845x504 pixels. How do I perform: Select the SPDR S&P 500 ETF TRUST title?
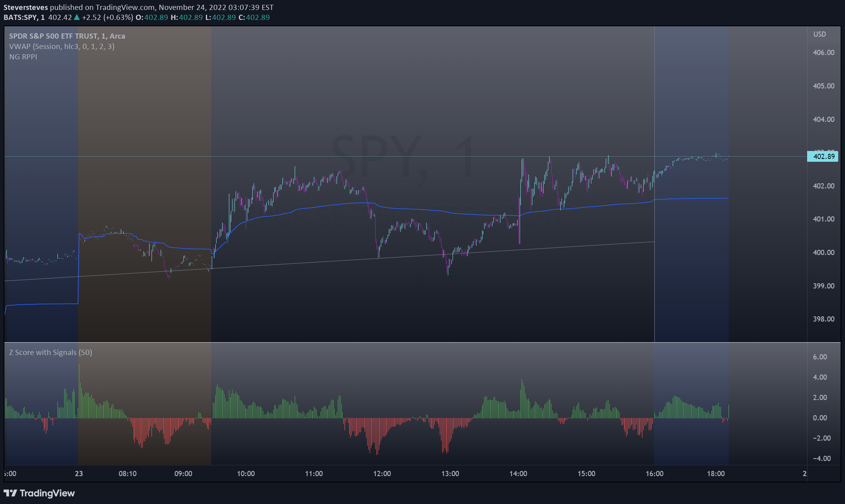67,36
